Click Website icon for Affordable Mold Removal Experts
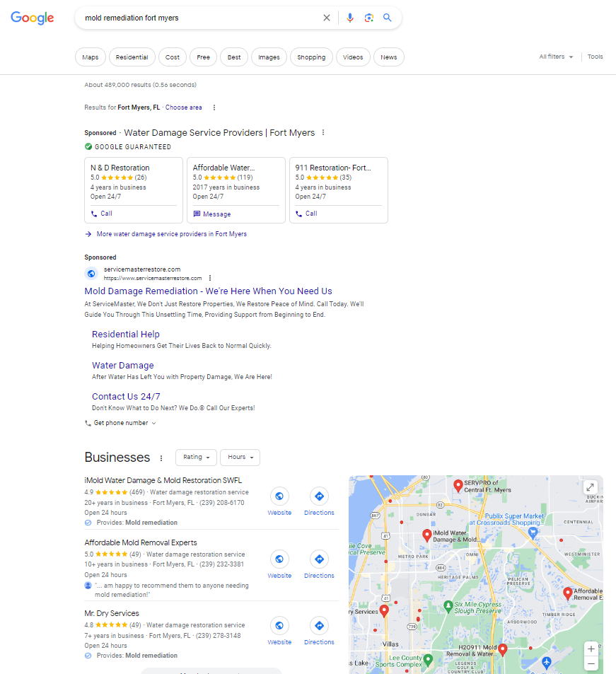 tap(279, 559)
